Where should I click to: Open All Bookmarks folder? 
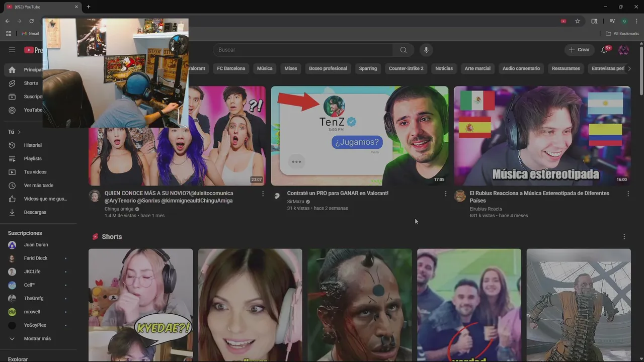pyautogui.click(x=622, y=34)
